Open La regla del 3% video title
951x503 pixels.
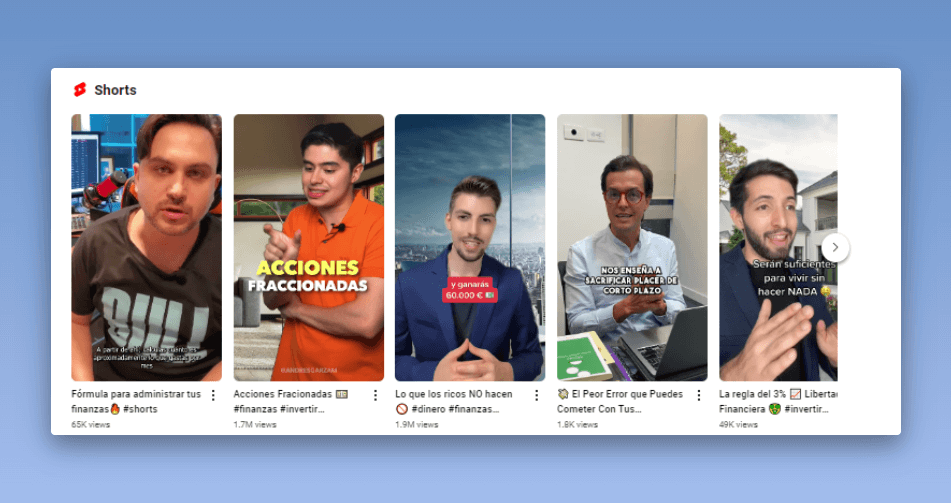tap(778, 402)
